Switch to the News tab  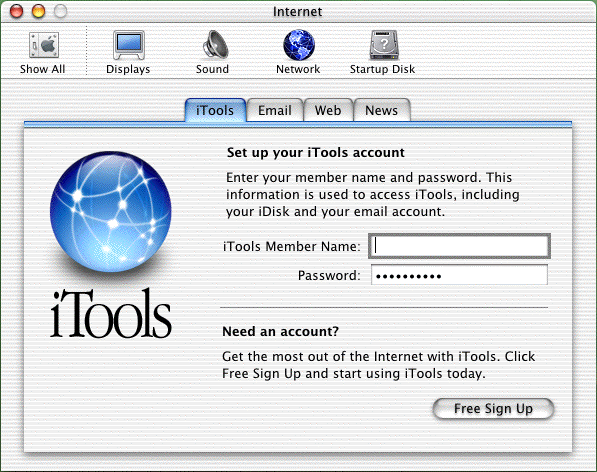[x=382, y=110]
